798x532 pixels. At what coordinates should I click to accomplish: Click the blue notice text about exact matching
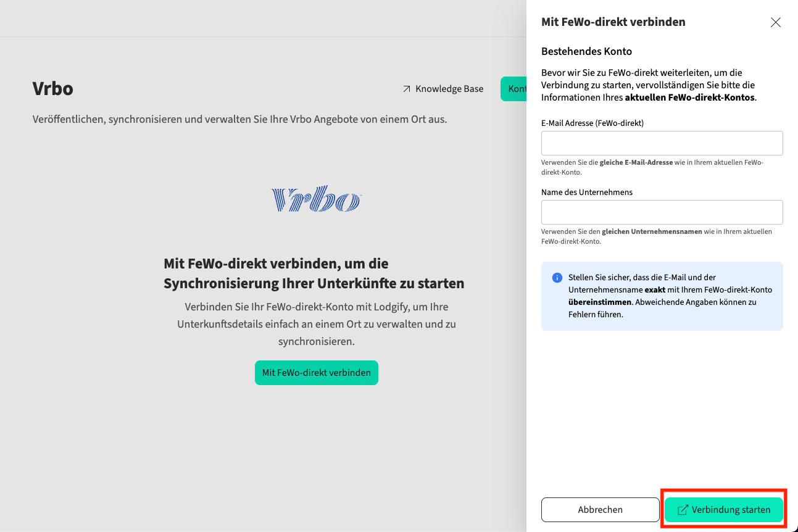click(x=670, y=296)
